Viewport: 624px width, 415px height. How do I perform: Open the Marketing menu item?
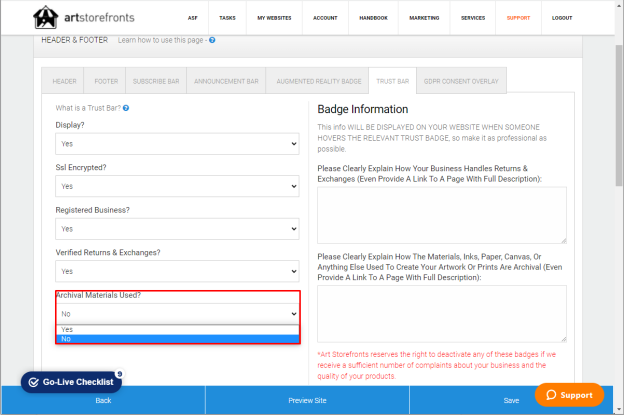click(424, 18)
